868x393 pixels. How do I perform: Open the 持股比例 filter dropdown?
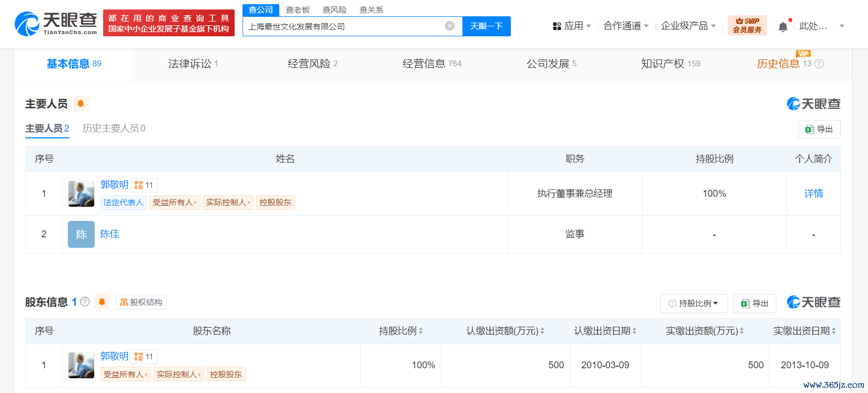click(694, 304)
